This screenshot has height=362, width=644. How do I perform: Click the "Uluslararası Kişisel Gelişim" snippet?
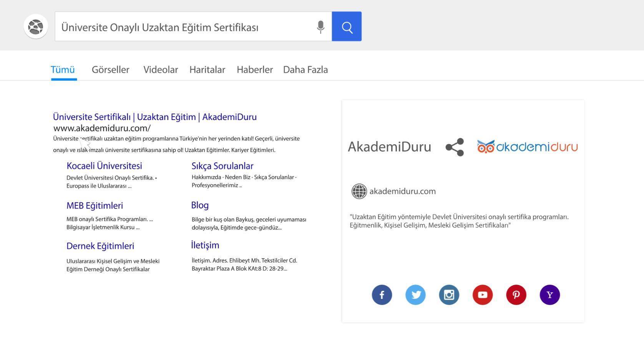click(x=113, y=265)
